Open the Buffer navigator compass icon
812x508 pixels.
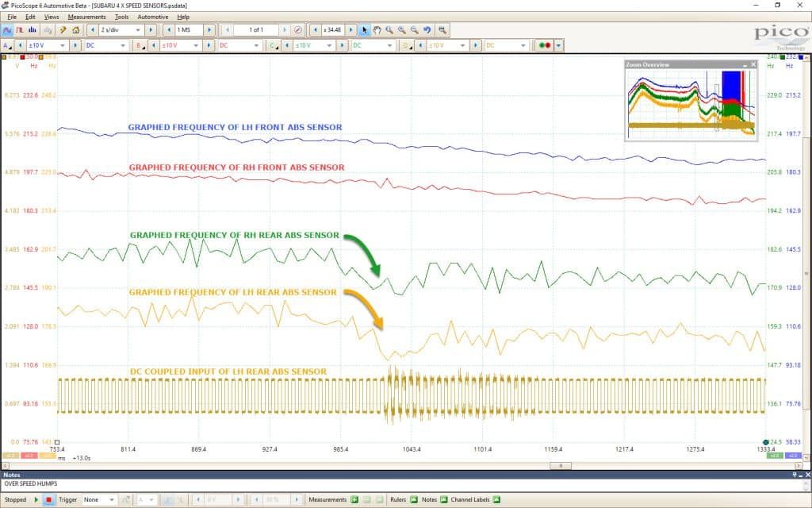point(298,30)
